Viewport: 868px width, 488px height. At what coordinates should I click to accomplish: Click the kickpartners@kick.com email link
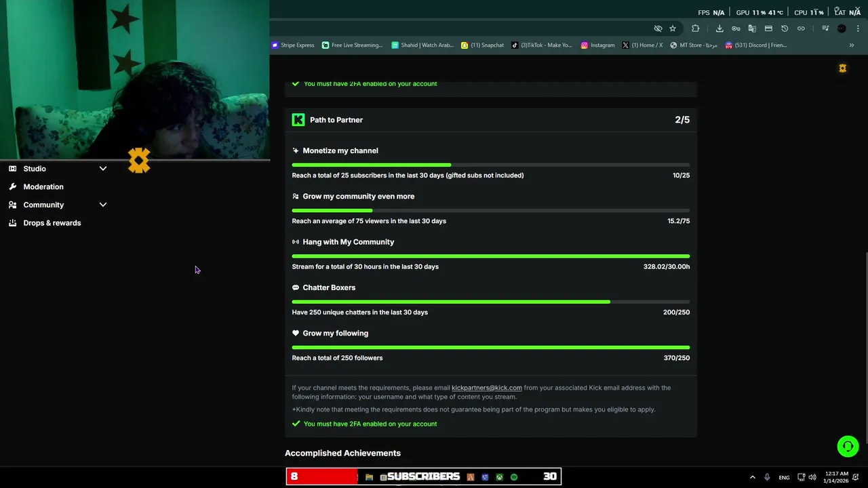(x=487, y=388)
